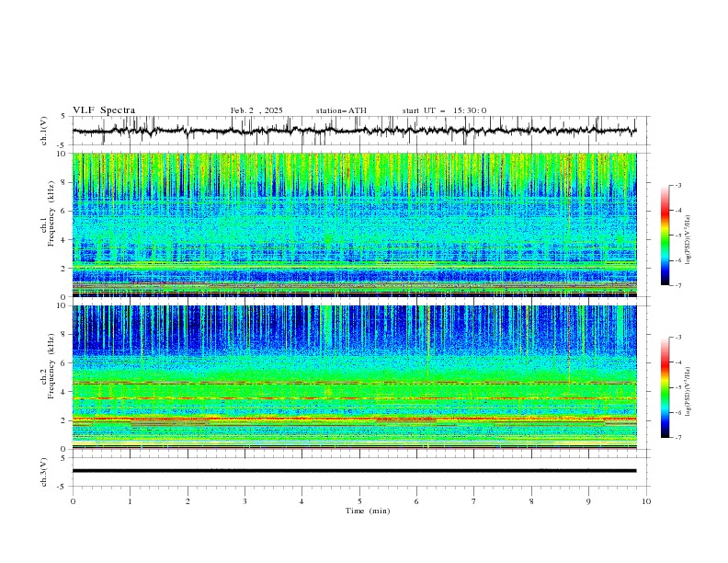The width and height of the screenshot is (728, 563).
Task: Click the ch.1 "Frequency (kHz)" axis label
Action: click(x=51, y=212)
